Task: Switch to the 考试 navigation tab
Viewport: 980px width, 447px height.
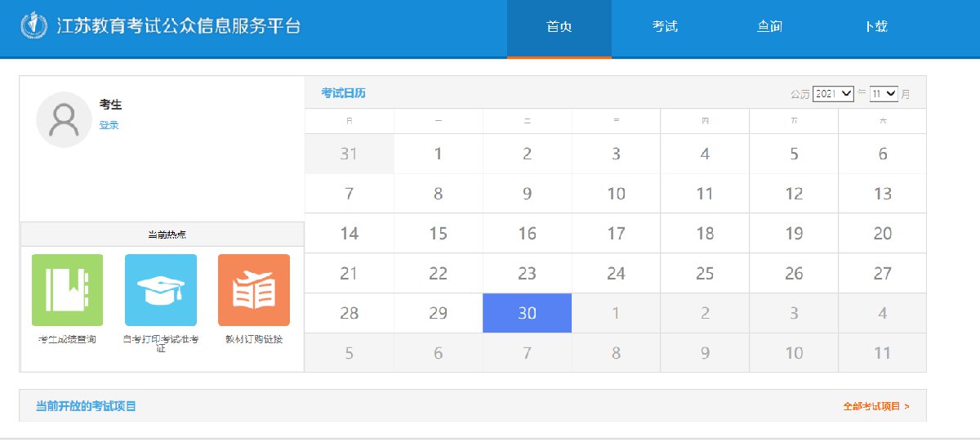Action: pos(665,27)
